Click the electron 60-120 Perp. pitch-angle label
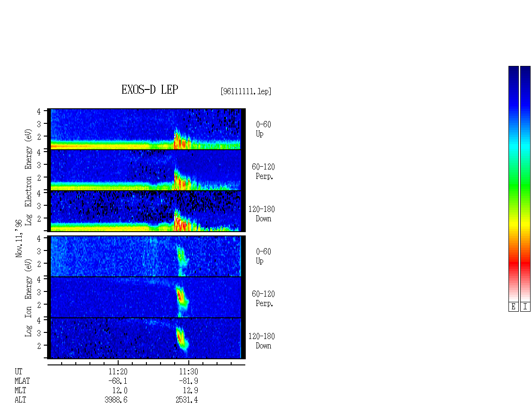 pos(263,171)
